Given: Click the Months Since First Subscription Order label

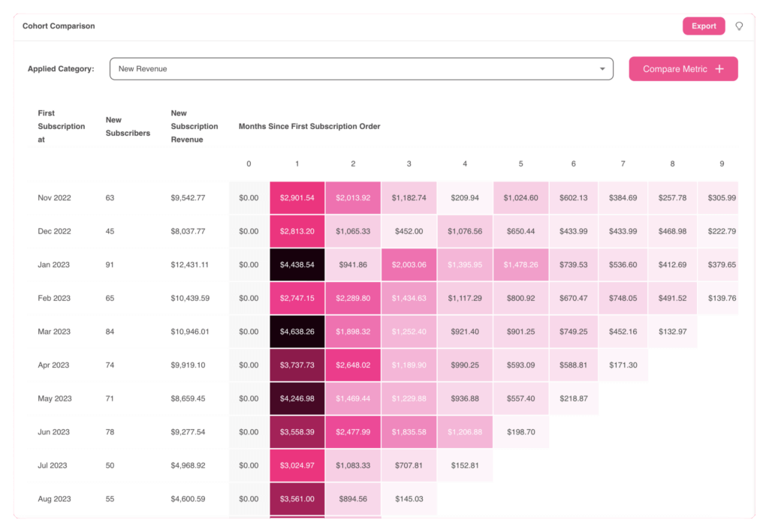Looking at the screenshot, I should [x=309, y=126].
